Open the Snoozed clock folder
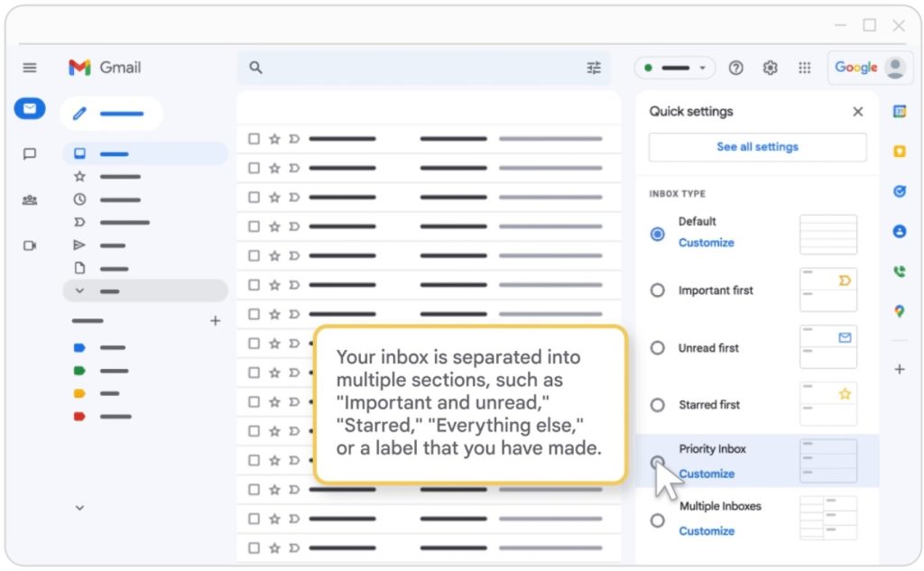This screenshot has width=924, height=571. coord(79,199)
